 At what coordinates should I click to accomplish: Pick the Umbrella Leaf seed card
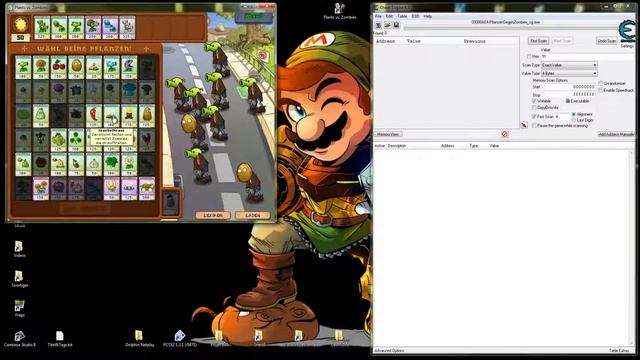pos(111,164)
